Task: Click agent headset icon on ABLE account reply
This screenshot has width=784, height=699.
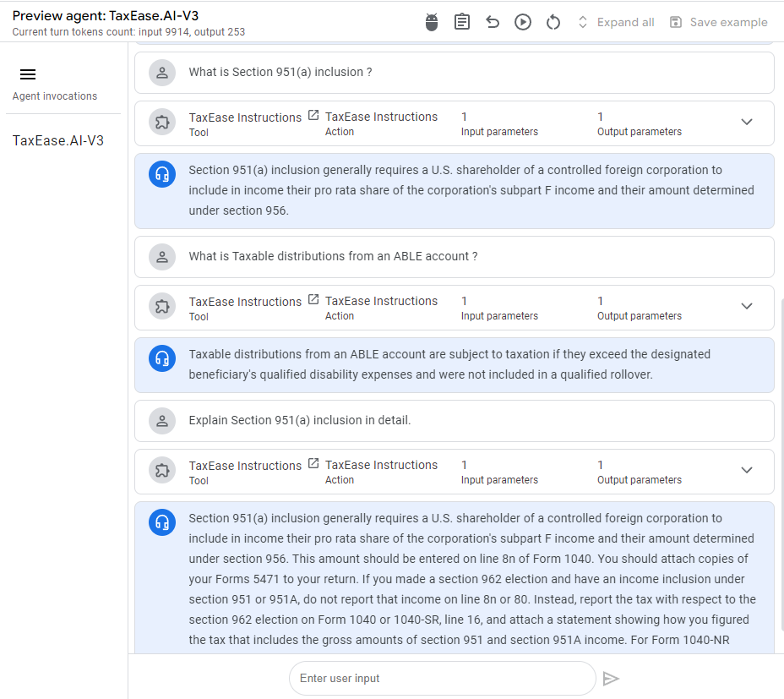Action: click(162, 358)
